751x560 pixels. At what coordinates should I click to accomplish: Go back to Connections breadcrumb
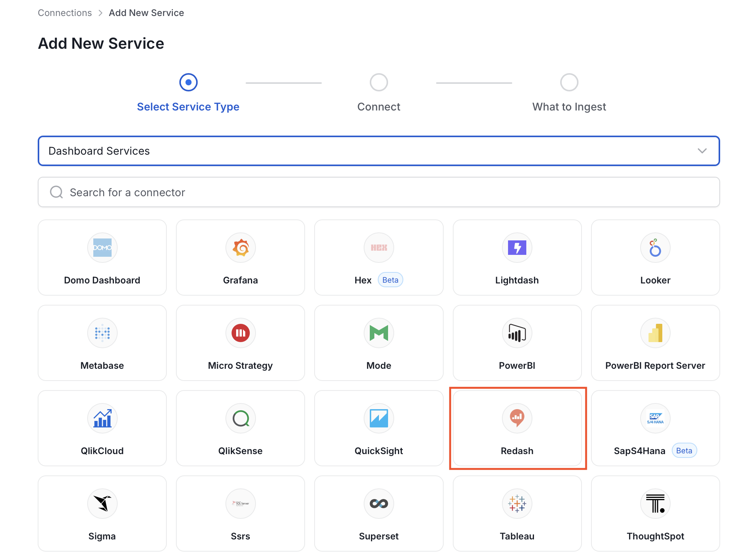(x=65, y=13)
